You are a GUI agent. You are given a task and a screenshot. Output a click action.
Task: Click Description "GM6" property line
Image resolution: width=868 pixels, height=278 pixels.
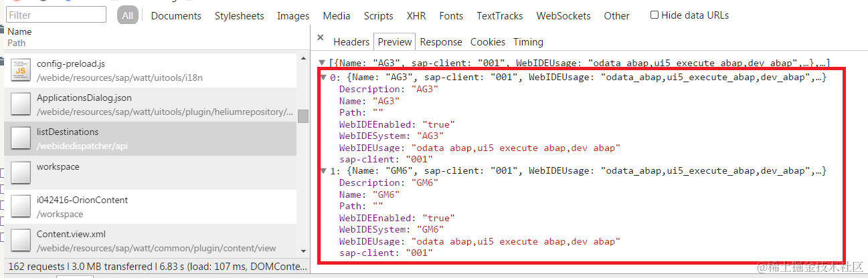[x=389, y=182]
